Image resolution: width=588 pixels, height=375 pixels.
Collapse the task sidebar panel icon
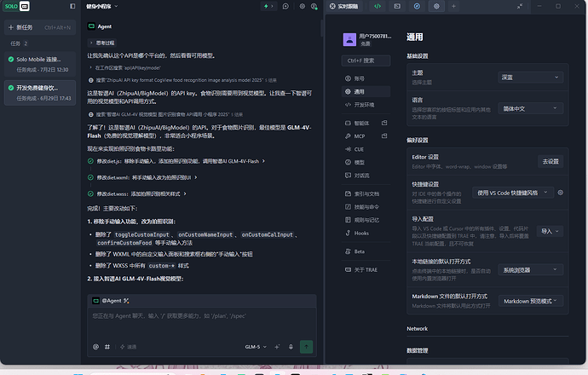72,6
